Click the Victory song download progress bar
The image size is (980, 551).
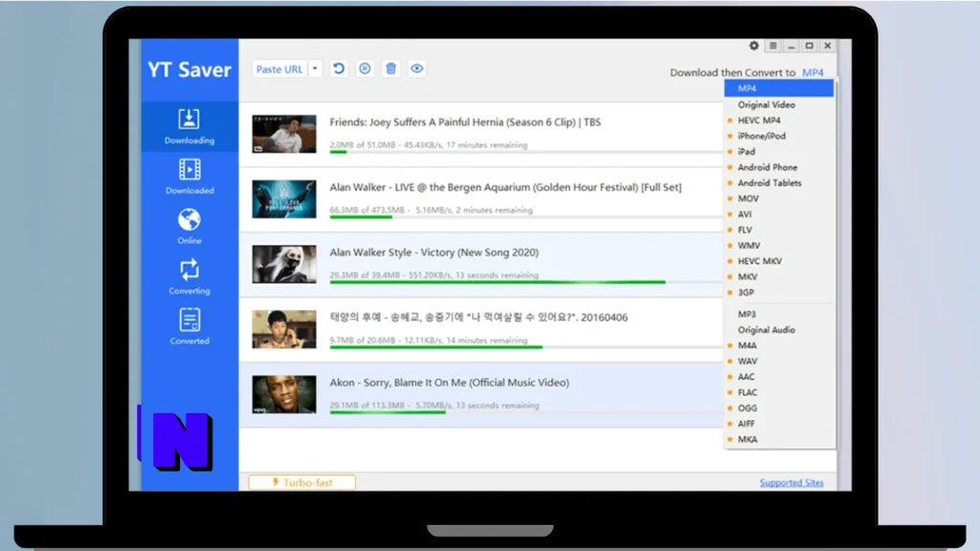pos(525,282)
